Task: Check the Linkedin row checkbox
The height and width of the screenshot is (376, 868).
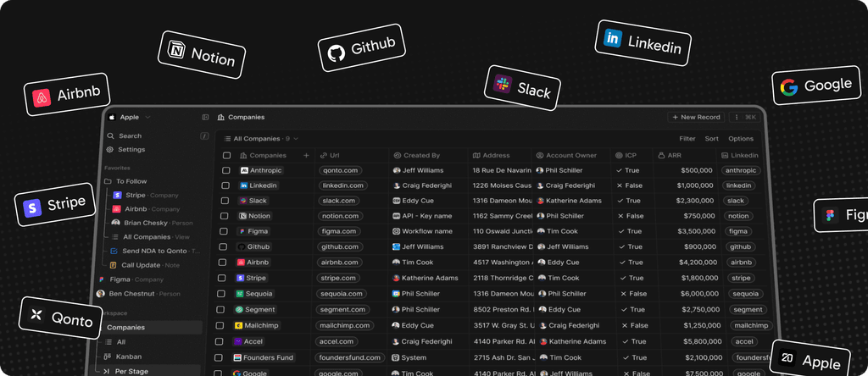Action: coord(225,185)
